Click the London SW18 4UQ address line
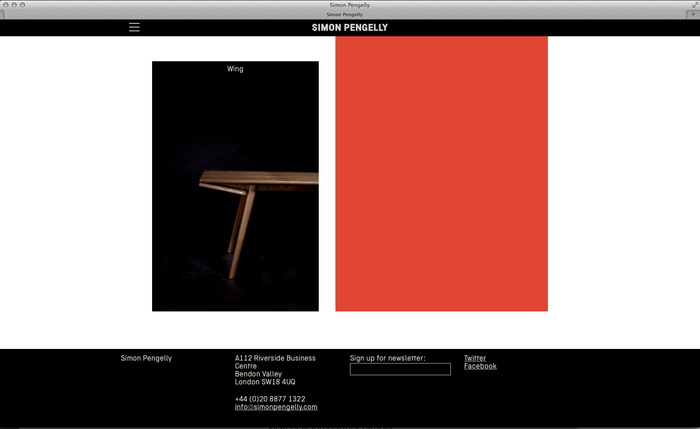Viewport: 700px width, 429px height. coord(265,382)
